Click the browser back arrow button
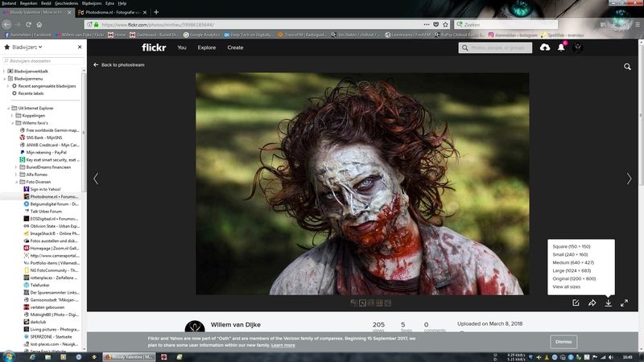 click(7, 25)
